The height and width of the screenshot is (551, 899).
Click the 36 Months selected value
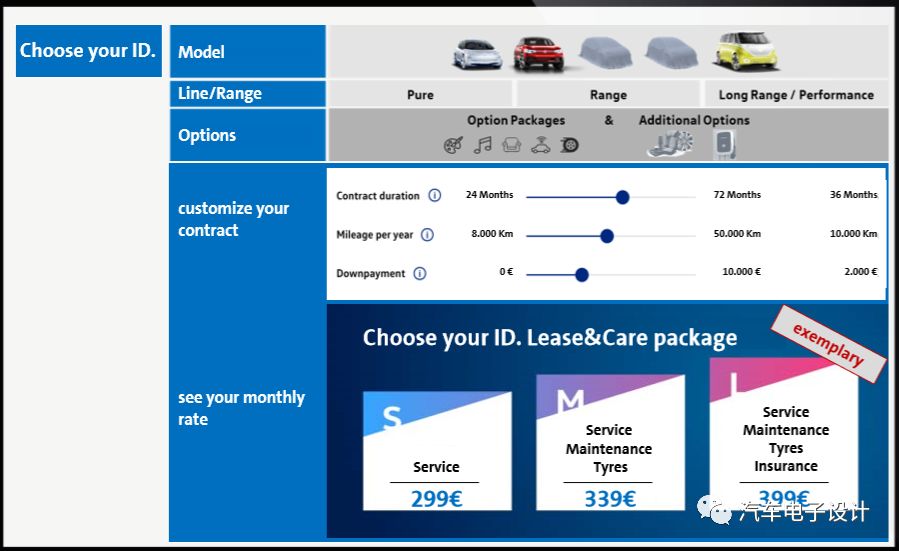coord(854,195)
